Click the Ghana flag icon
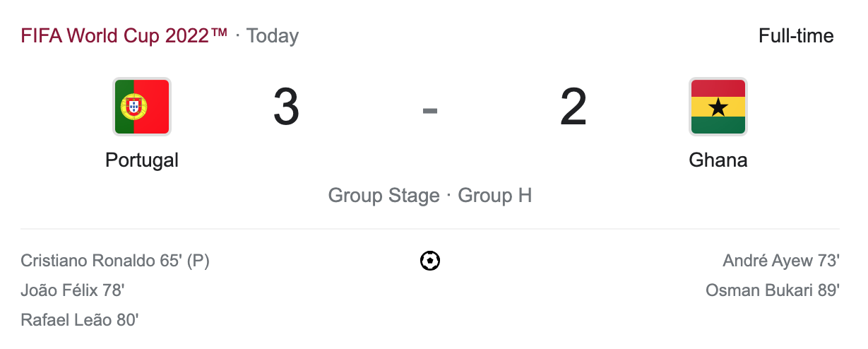The width and height of the screenshot is (868, 349). (718, 107)
